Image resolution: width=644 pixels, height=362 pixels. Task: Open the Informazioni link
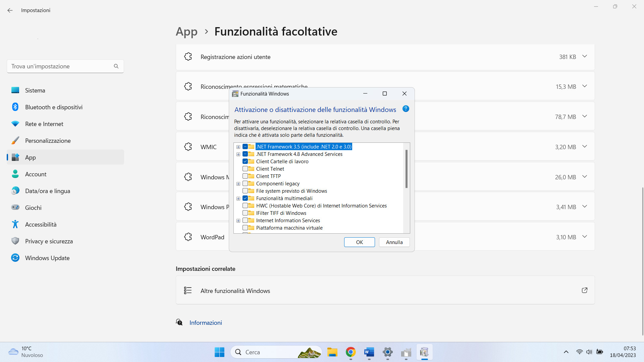pos(205,322)
